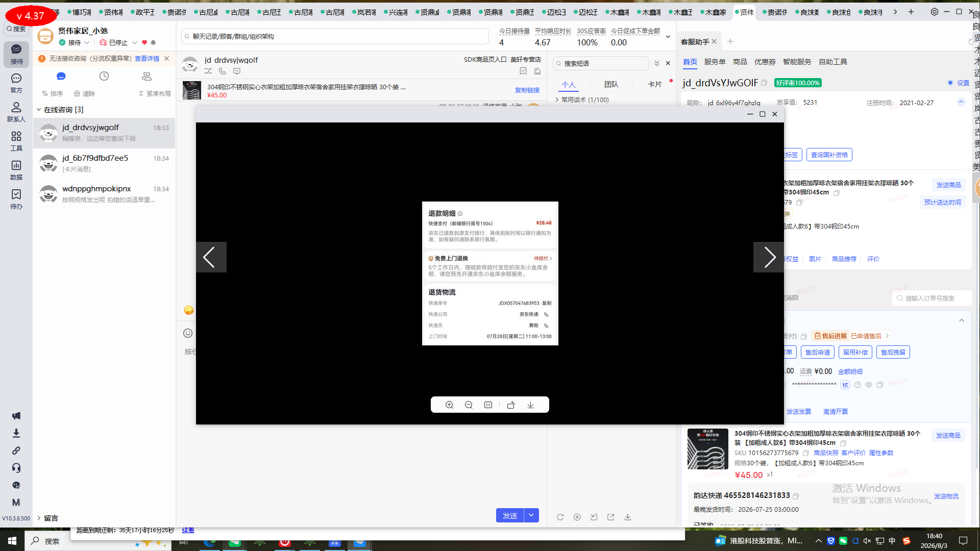Zoom out the previewed refund image
Image resolution: width=980 pixels, height=551 pixels.
469,405
